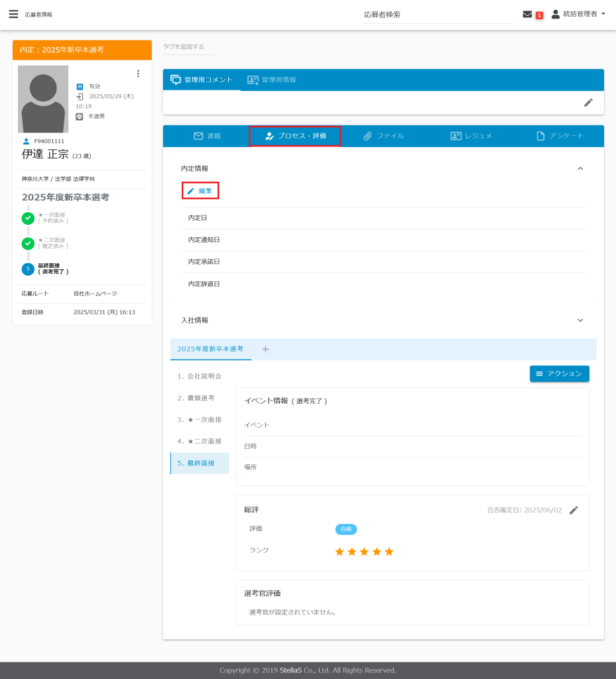The image size is (616, 679).
Task: Collapse the 内定情報 section
Action: tap(580, 168)
